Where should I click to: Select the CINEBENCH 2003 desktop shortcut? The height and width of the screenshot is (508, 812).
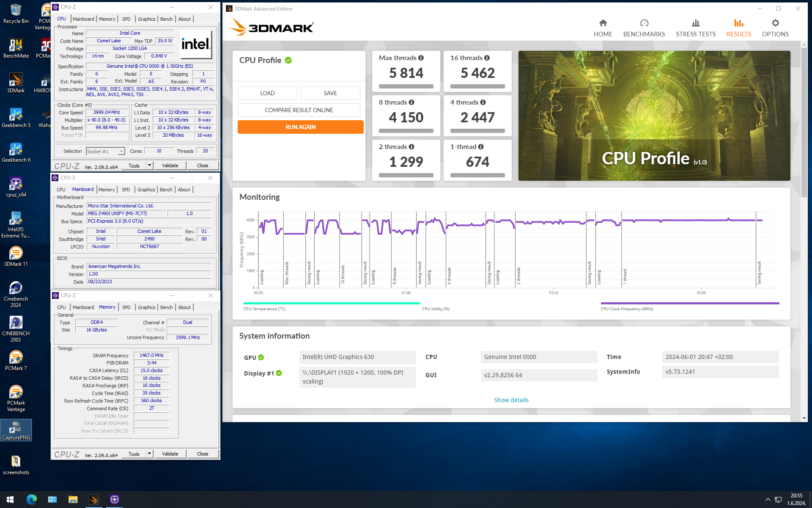pos(16,329)
